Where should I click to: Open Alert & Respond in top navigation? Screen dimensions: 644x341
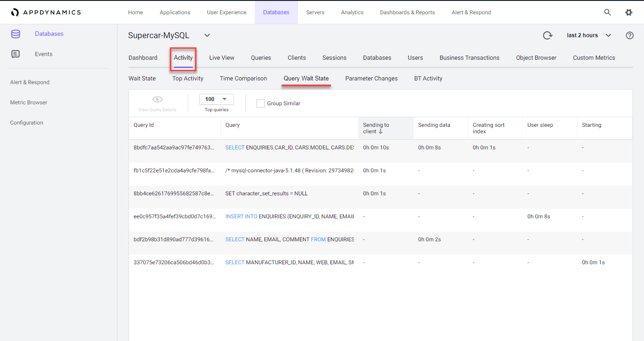click(471, 12)
